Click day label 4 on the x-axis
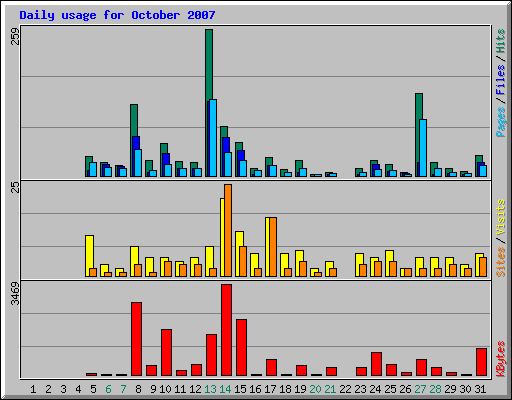 coord(78,389)
